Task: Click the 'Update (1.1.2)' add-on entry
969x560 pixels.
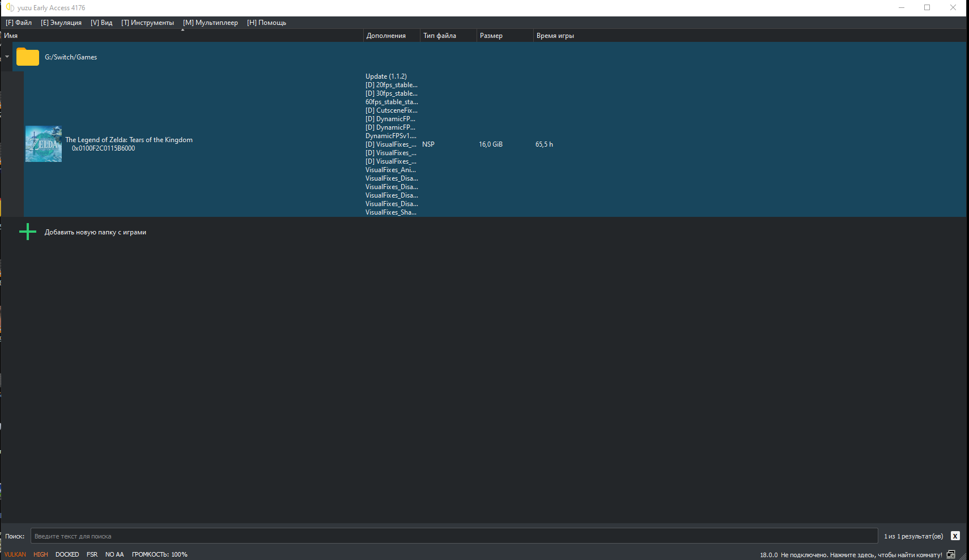Action: click(386, 76)
